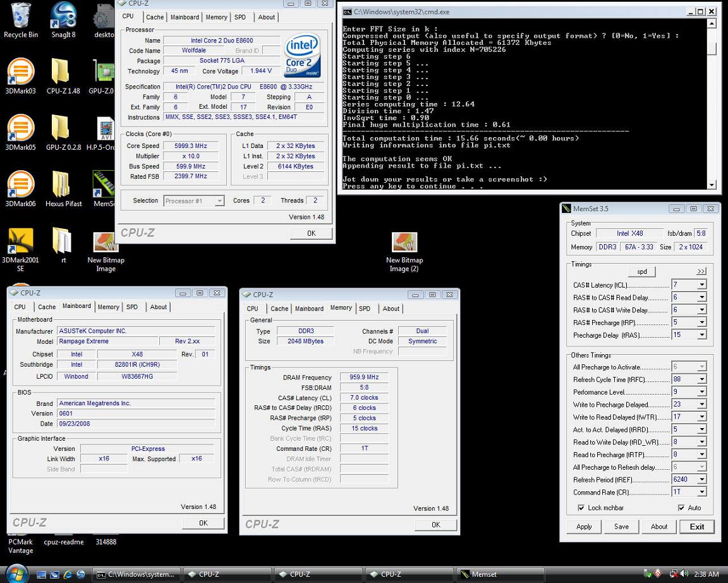The width and height of the screenshot is (728, 583).
Task: Click scroll down arrow in cmd.exe window
Action: coord(712,185)
